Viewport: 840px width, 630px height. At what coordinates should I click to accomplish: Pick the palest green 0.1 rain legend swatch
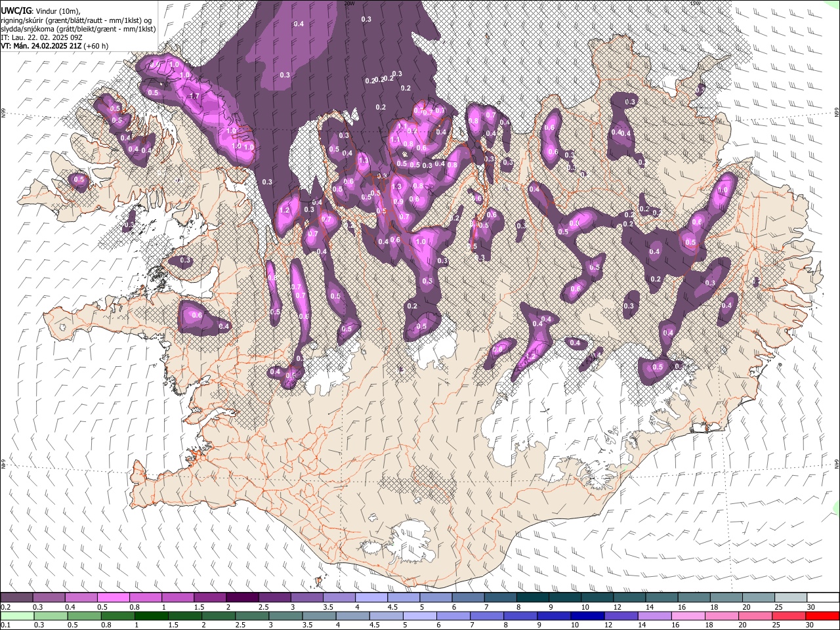pos(17,616)
